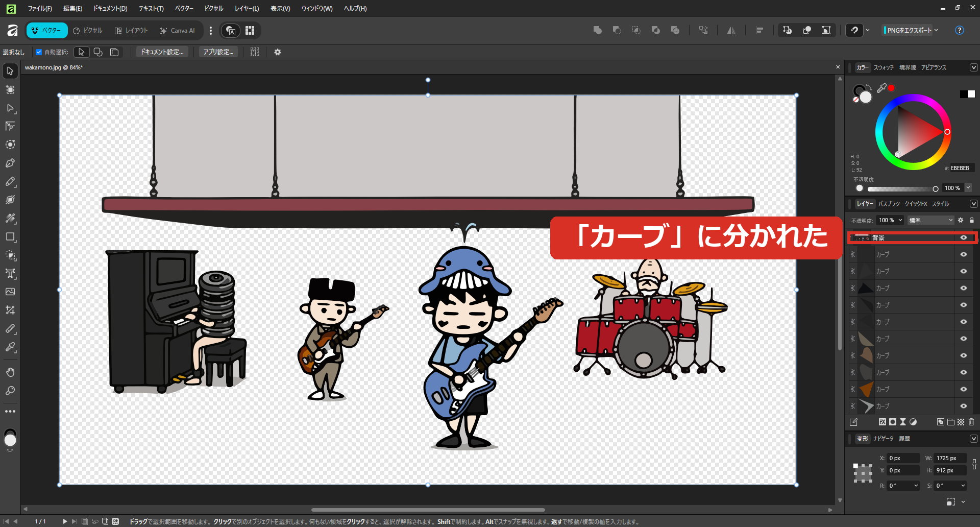Screen dimensions: 980x527
Task: Hide the first カーブ layer
Action: tap(964, 254)
